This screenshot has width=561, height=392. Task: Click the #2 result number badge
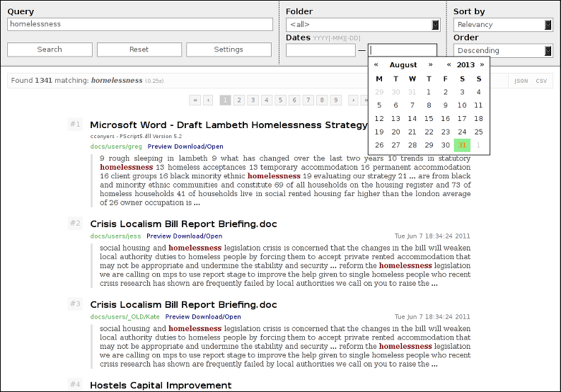pyautogui.click(x=75, y=223)
